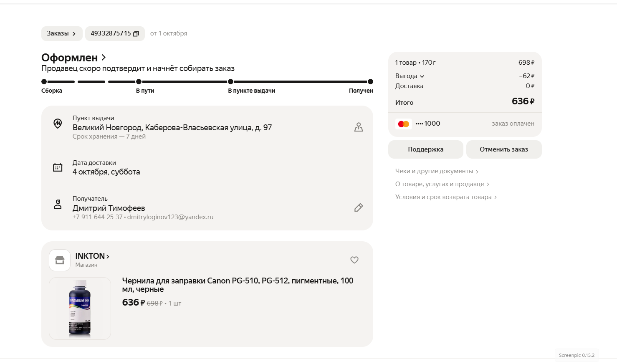
Task: Click the Mastercard payment icon
Action: pos(403,124)
